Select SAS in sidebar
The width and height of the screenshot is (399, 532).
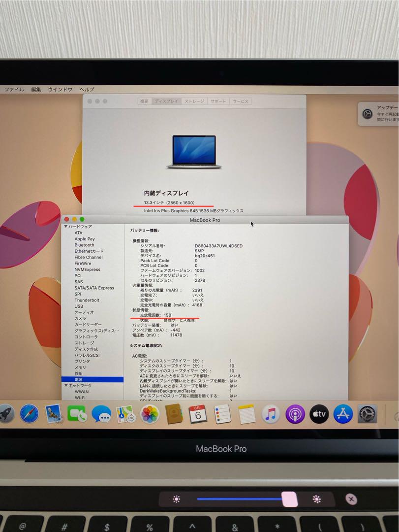pos(79,282)
